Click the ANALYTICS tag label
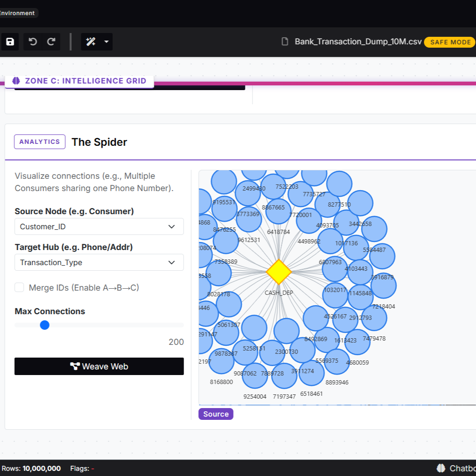The image size is (476, 476). pos(40,142)
